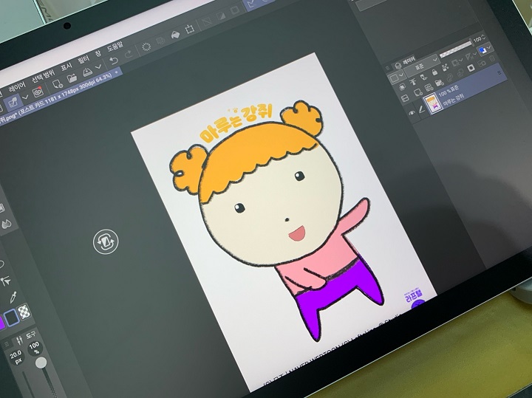Screen dimensions: 532x398
Task: Click the Fill bucket icon in toolbar
Action: coord(175,33)
